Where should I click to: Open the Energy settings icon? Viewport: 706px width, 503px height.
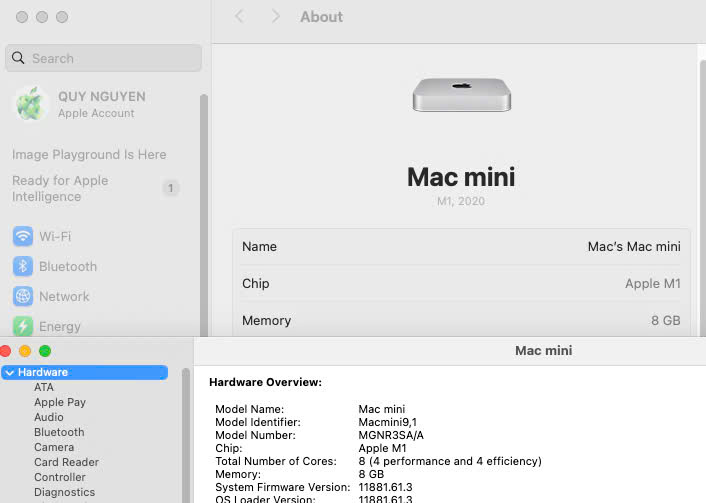click(23, 326)
